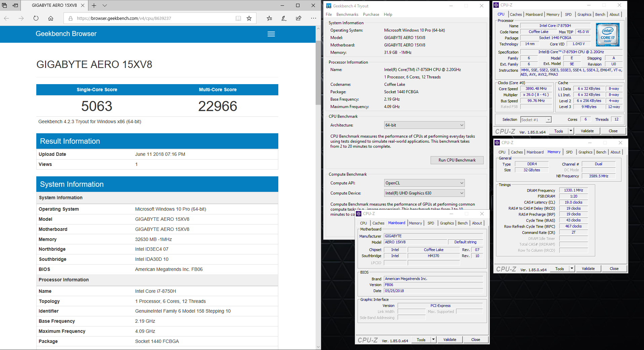Open Edge favorites hub icon
The image size is (644, 350).
[x=269, y=18]
